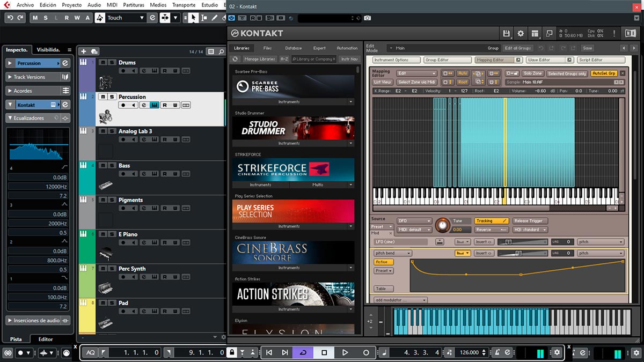Click the Library or Company search field
This screenshot has height=362, width=644.
pos(314,59)
